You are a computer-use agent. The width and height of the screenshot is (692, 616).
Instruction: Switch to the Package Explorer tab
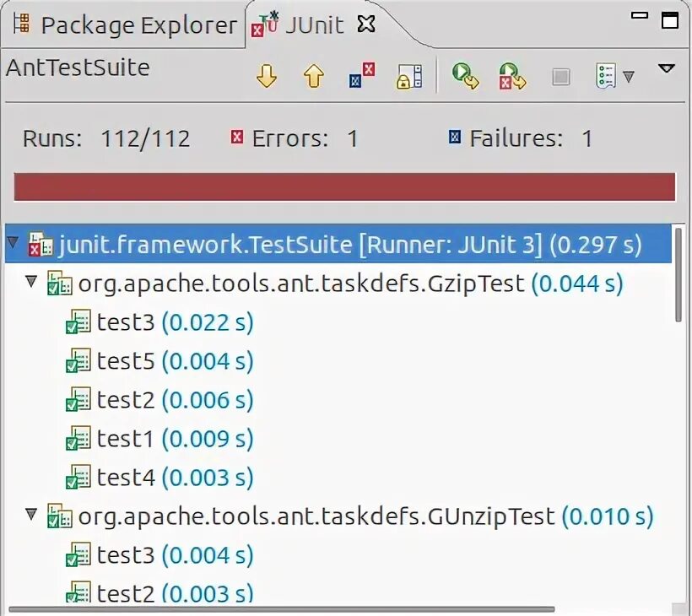[124, 24]
